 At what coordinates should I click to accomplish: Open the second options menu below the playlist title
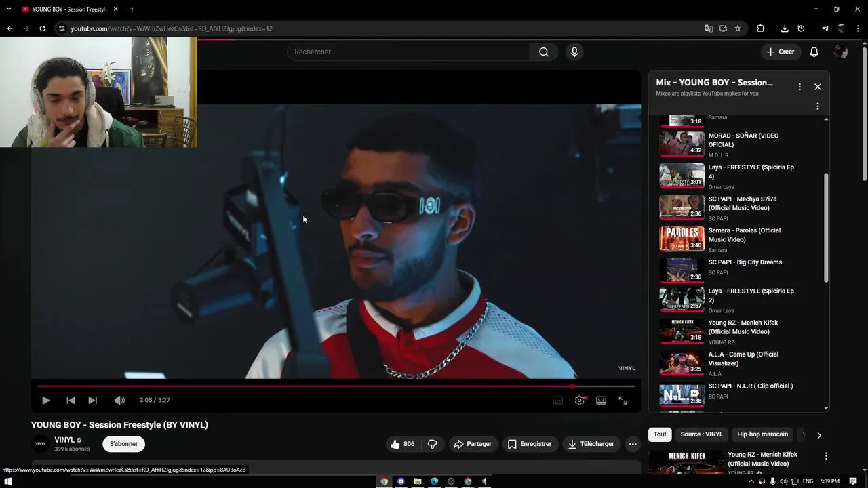tap(818, 106)
